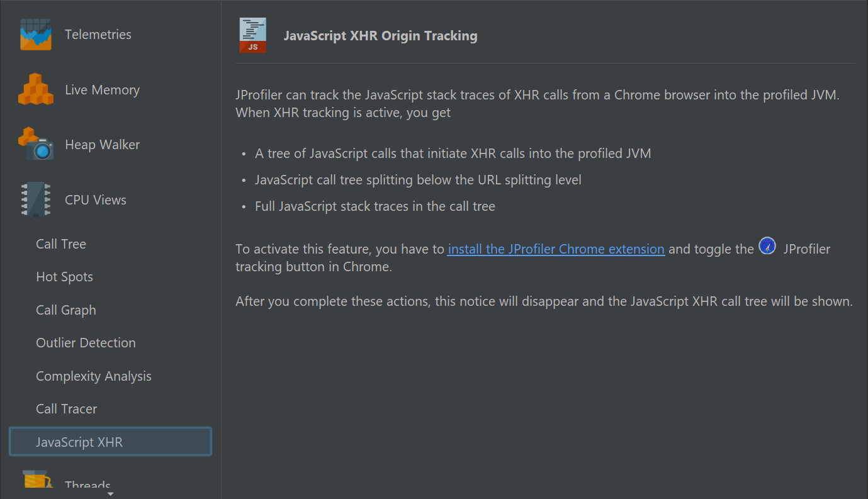The height and width of the screenshot is (499, 868).
Task: Collapse the CPU Views section label
Action: pyautogui.click(x=96, y=200)
